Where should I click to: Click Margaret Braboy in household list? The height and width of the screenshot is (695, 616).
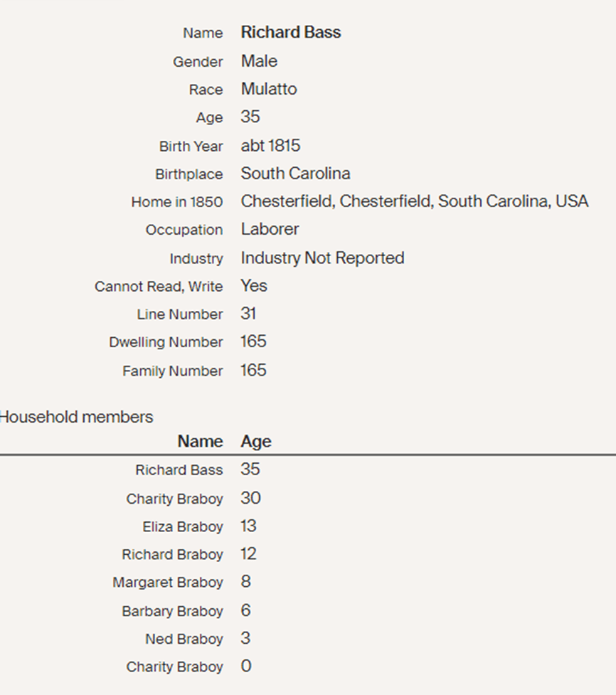167,583
